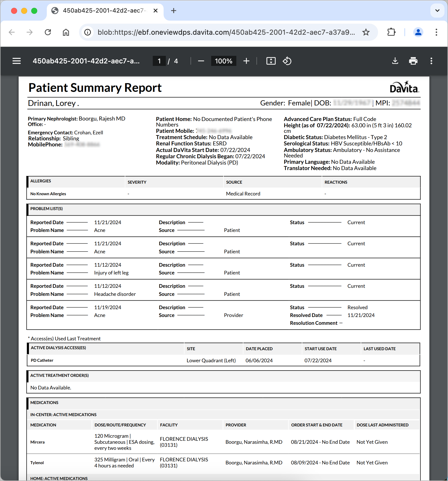Click Renal Function Status ESRD
Viewport: 448px width, 481px height.
tap(191, 143)
